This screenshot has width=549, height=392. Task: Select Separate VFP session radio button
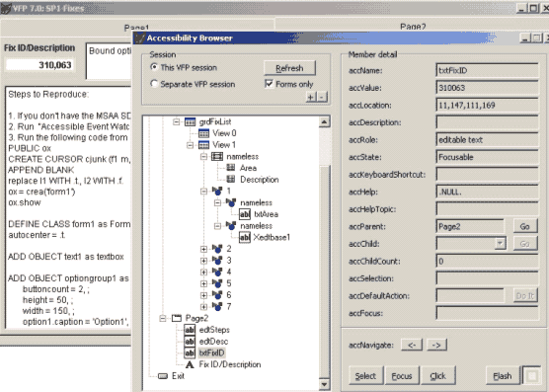click(154, 83)
